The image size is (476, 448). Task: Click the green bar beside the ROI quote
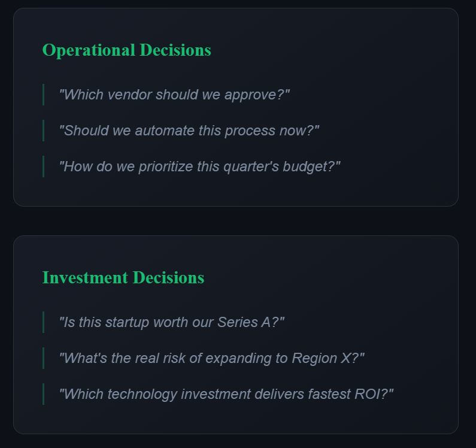[x=43, y=394]
